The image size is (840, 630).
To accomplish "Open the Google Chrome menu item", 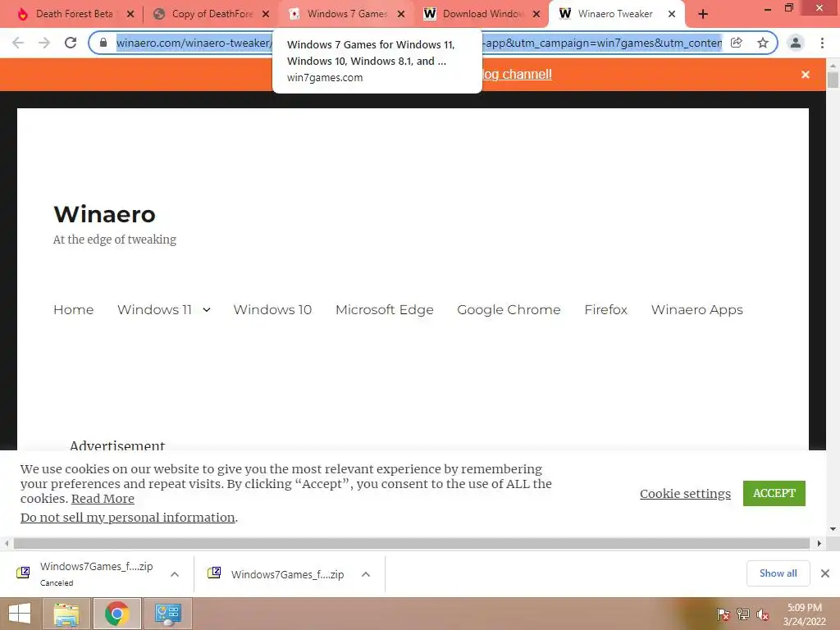I will (x=509, y=309).
